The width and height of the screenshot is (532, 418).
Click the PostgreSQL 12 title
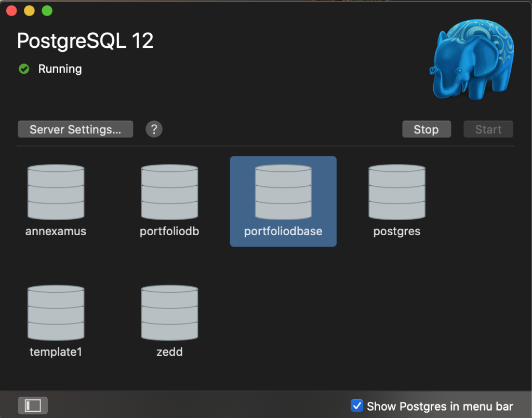85,41
